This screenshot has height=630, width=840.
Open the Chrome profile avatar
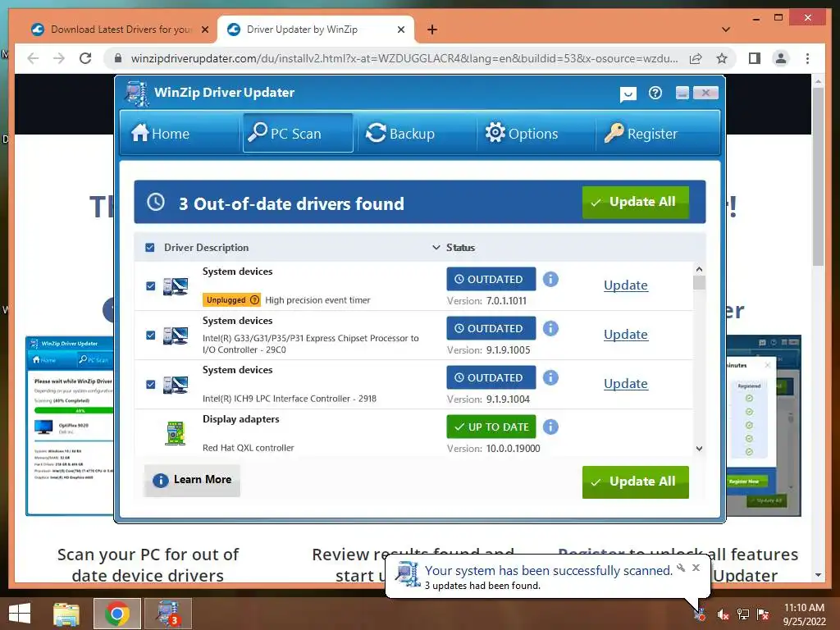[x=781, y=58]
